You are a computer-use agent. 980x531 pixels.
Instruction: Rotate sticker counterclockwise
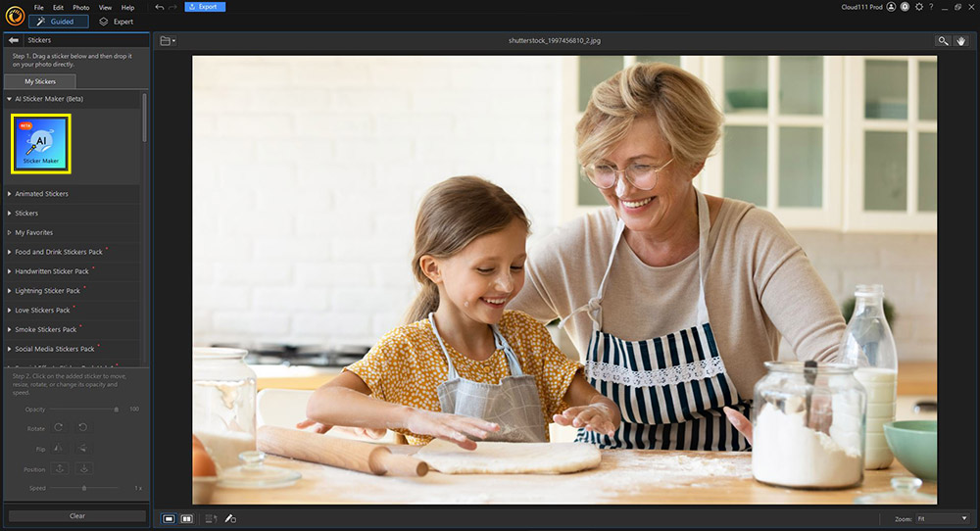pos(82,428)
